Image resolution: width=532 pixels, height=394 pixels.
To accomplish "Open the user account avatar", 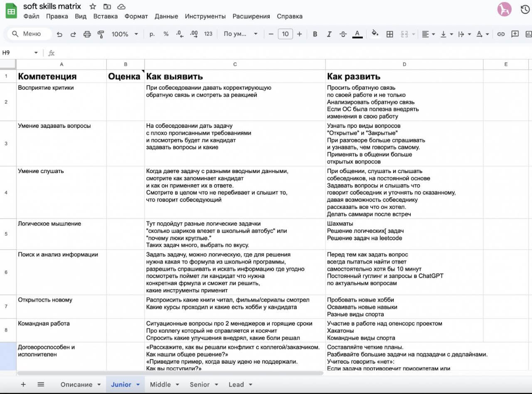I will pos(504,9).
